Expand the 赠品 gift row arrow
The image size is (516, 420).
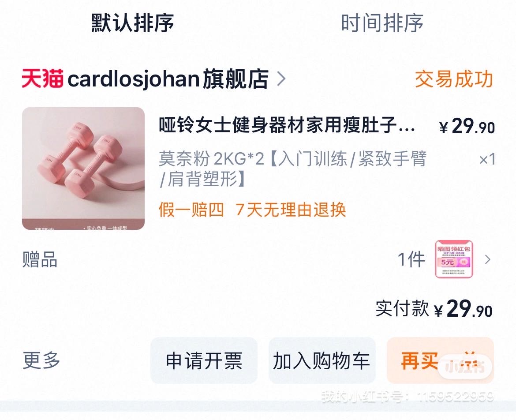point(488,259)
